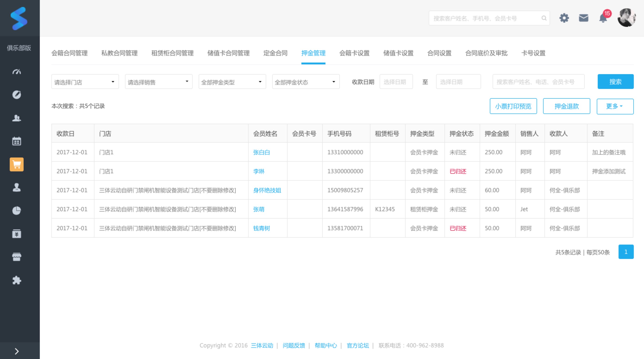Open the 帮助中心 footer link
Image resolution: width=644 pixels, height=359 pixels.
click(x=326, y=345)
